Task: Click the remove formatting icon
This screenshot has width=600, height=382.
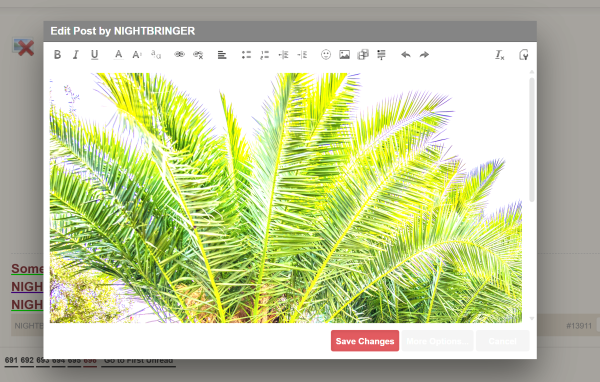Action: [x=500, y=55]
